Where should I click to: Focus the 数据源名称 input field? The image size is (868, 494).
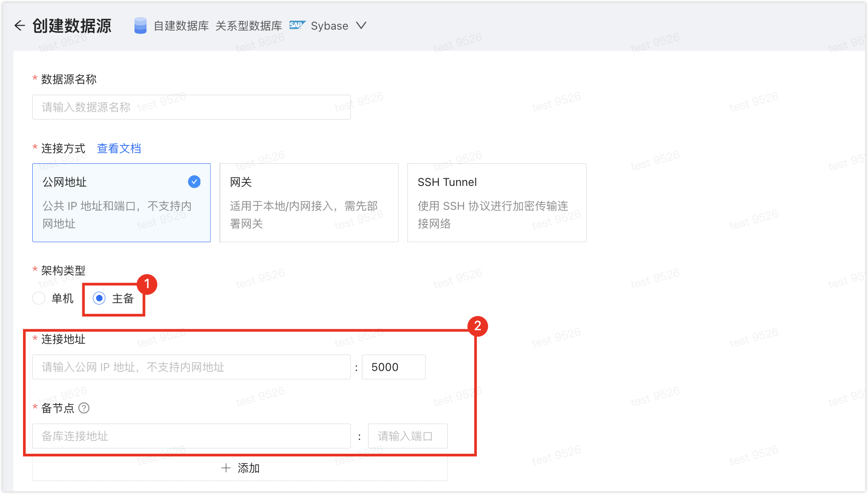(x=192, y=107)
